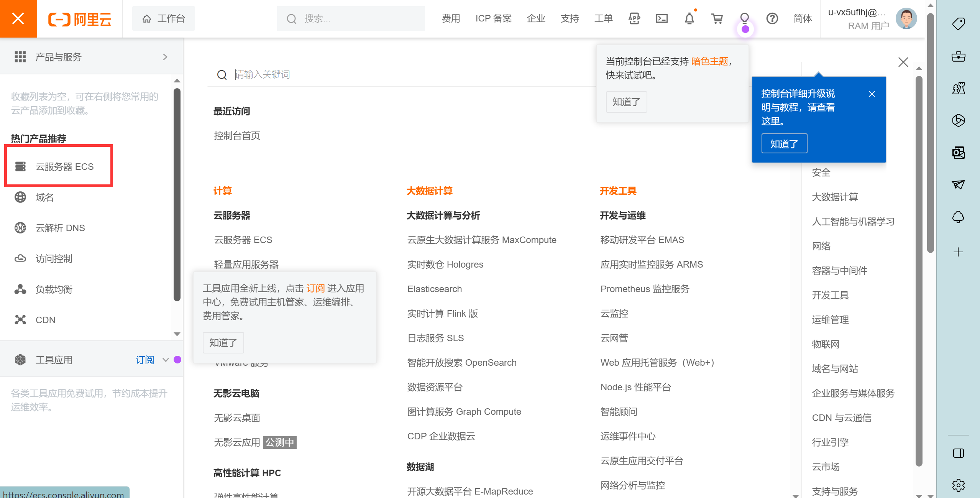This screenshot has width=980, height=498.
Task: Switch language via 简体 menu
Action: tap(803, 18)
